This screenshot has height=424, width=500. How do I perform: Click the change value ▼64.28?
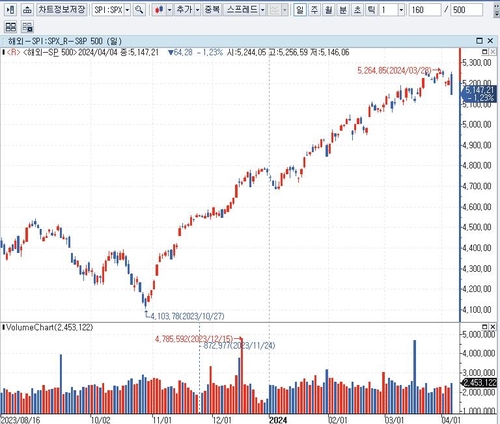(180, 52)
